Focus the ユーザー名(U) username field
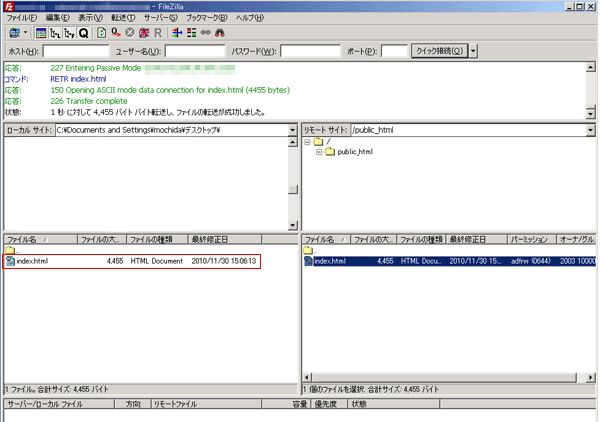 click(x=195, y=51)
